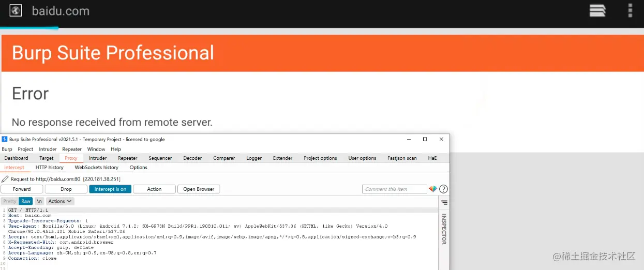The width and height of the screenshot is (644, 270).
Task: Switch to the Logger tab
Action: (254, 158)
